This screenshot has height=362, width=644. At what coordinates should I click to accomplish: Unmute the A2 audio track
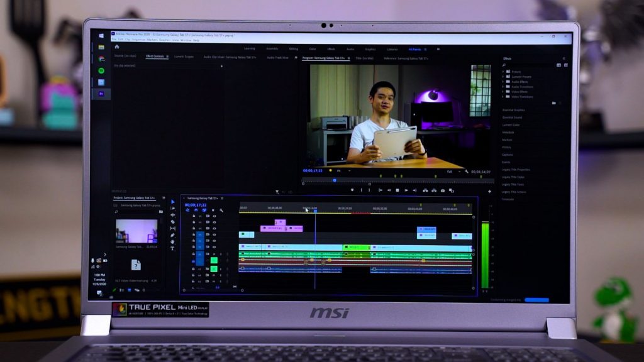214,261
